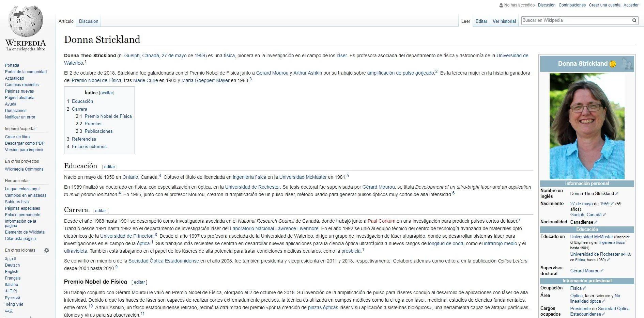
Task: Go to Carrera section from the index
Action: coord(79,109)
